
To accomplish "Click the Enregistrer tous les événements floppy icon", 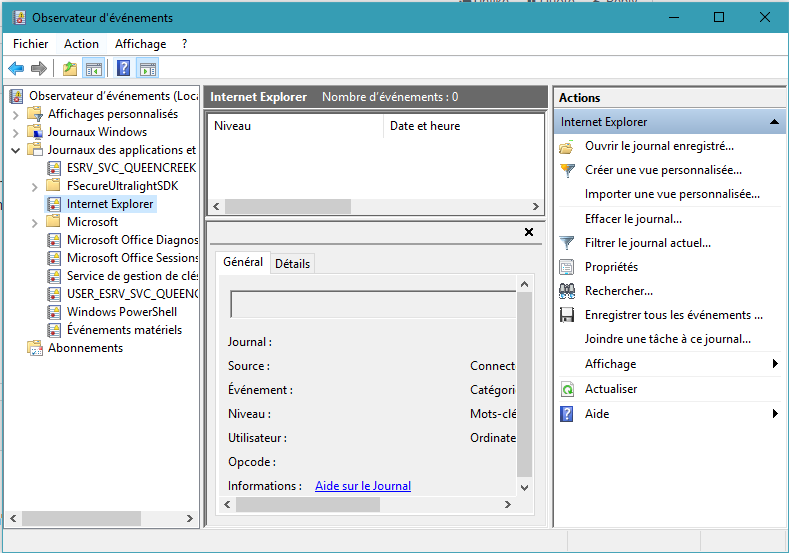I will pos(567,315).
